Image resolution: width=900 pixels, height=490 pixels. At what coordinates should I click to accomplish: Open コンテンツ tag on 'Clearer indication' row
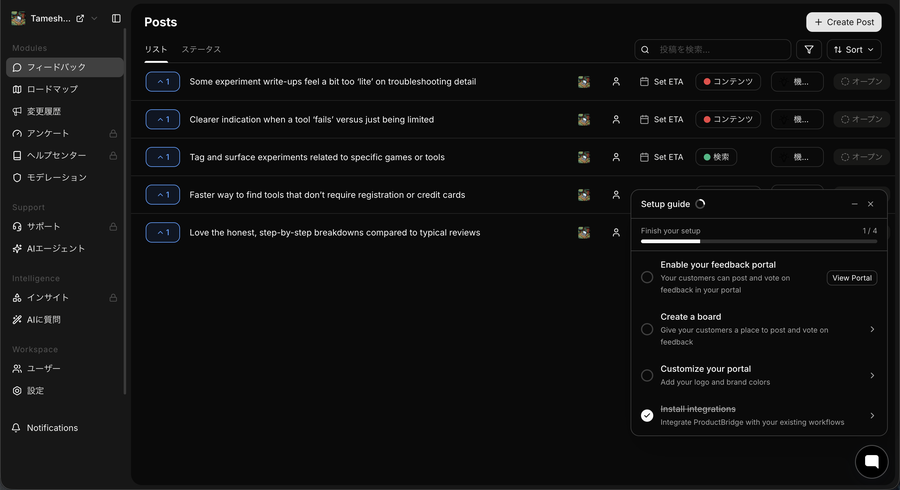728,119
